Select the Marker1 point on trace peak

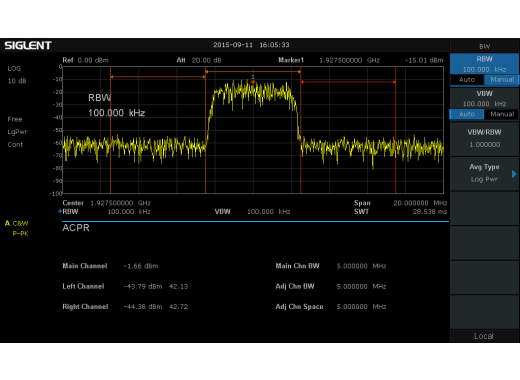253,82
